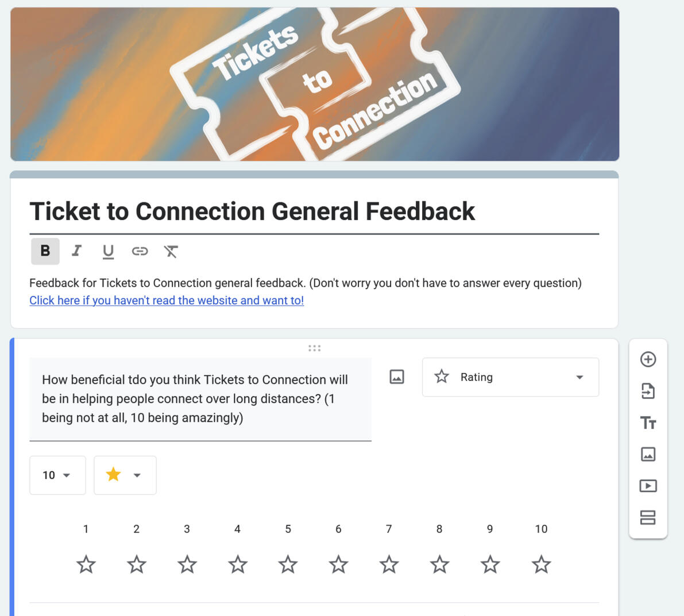Click the question text input field
The width and height of the screenshot is (684, 616).
point(200,399)
